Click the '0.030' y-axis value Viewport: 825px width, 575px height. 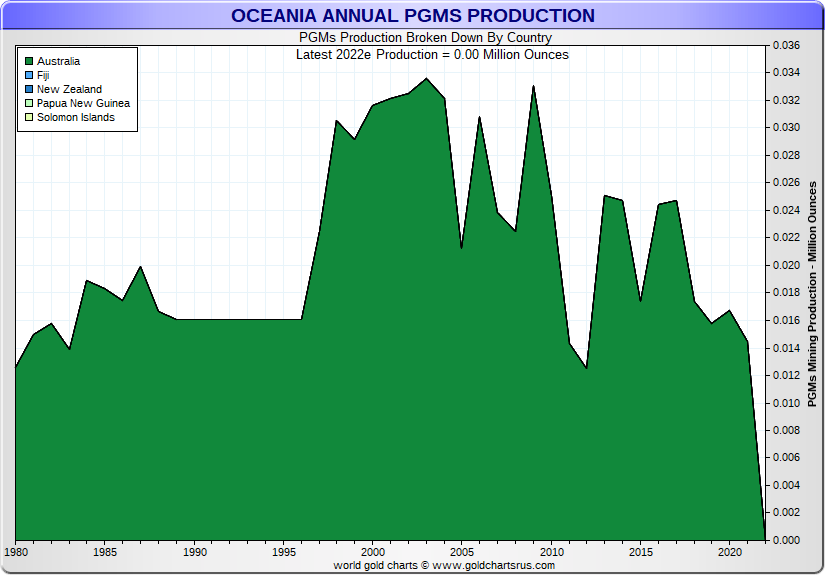(786, 127)
